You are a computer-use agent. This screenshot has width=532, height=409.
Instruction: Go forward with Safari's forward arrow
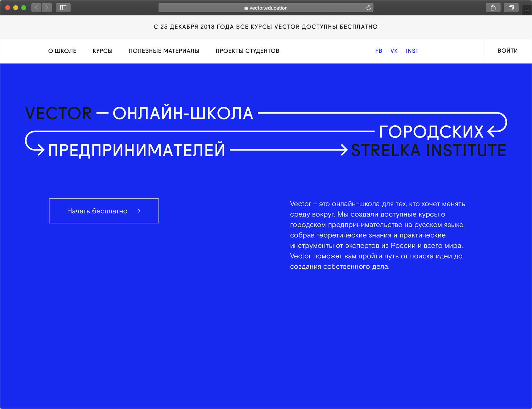(47, 8)
